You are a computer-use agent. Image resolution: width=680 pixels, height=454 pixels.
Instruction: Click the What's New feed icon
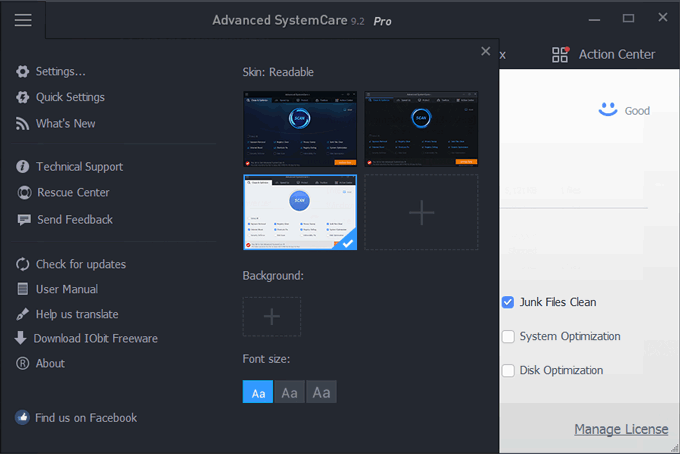(x=23, y=124)
